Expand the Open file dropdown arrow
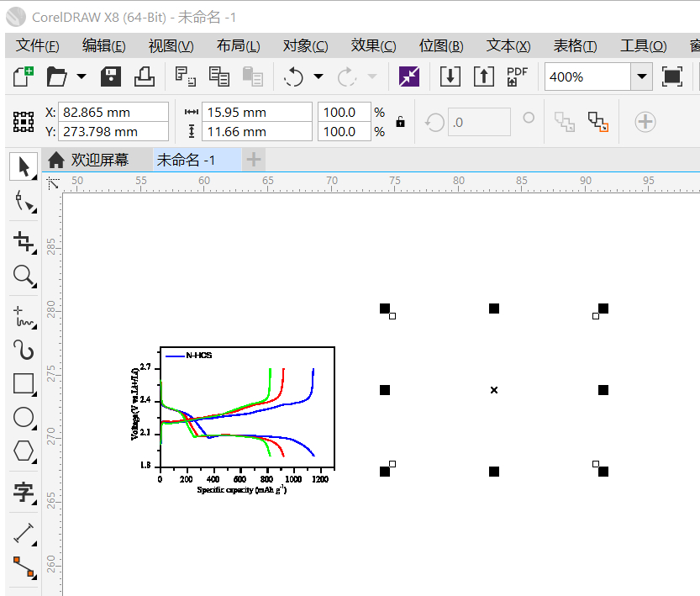The width and height of the screenshot is (700, 596). 82,77
